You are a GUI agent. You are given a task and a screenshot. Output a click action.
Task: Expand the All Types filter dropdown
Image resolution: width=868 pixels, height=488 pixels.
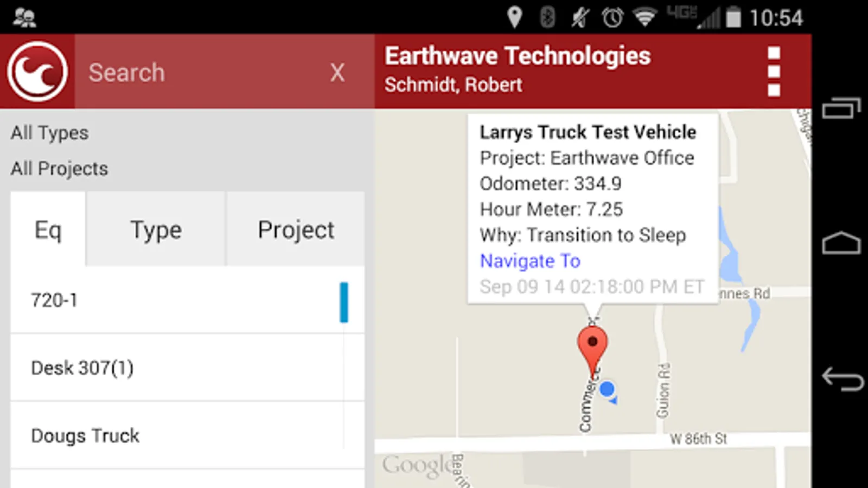tap(50, 133)
